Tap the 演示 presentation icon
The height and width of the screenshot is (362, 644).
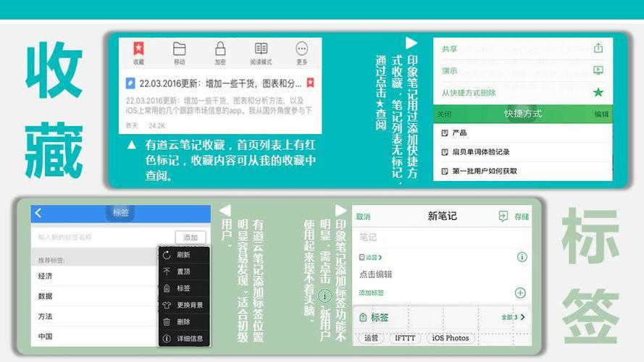click(598, 71)
